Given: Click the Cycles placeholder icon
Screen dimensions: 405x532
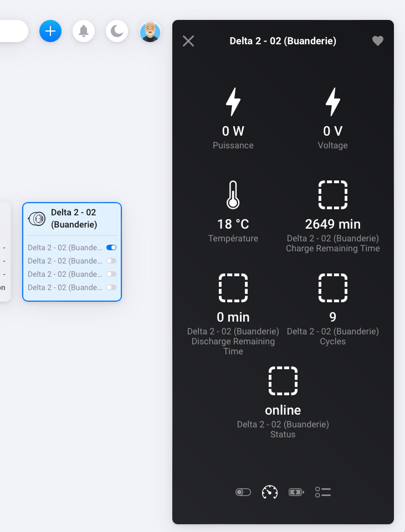Looking at the screenshot, I should click(332, 288).
